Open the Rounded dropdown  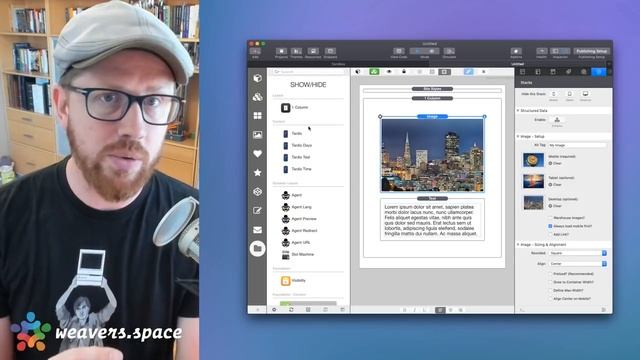coord(577,253)
